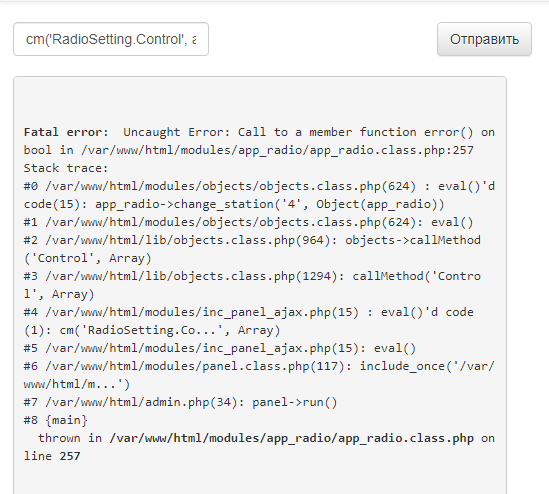Image resolution: width=549 pixels, height=494 pixels.
Task: Select stack trace line #1 ending with eval()
Action: [248, 222]
